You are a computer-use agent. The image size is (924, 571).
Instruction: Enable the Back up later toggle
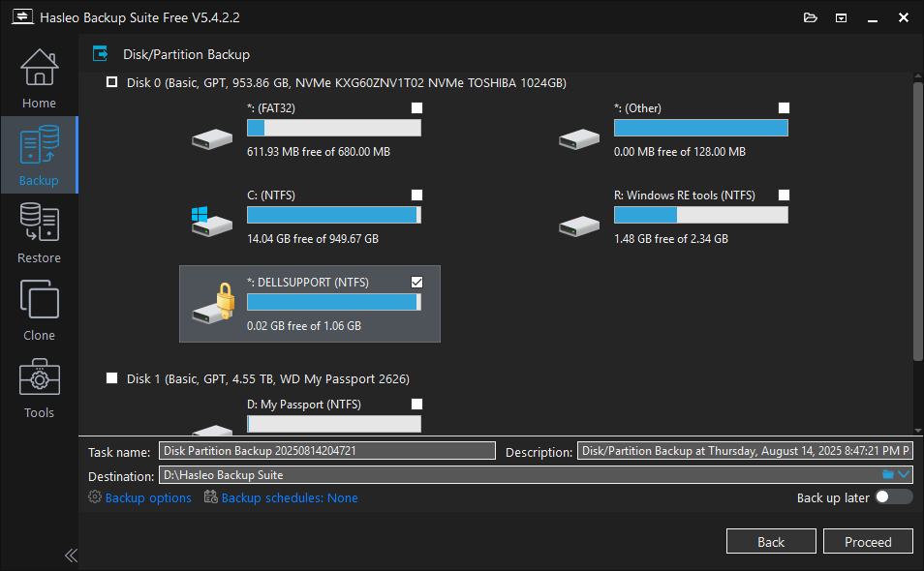click(x=893, y=496)
